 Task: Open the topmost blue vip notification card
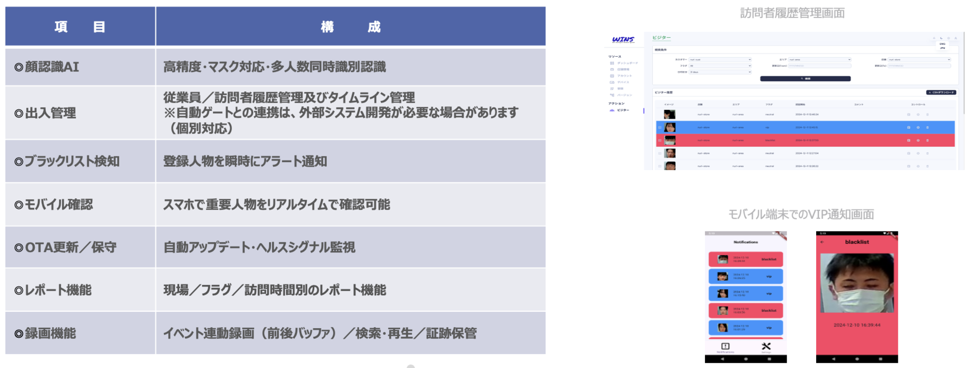[746, 277]
